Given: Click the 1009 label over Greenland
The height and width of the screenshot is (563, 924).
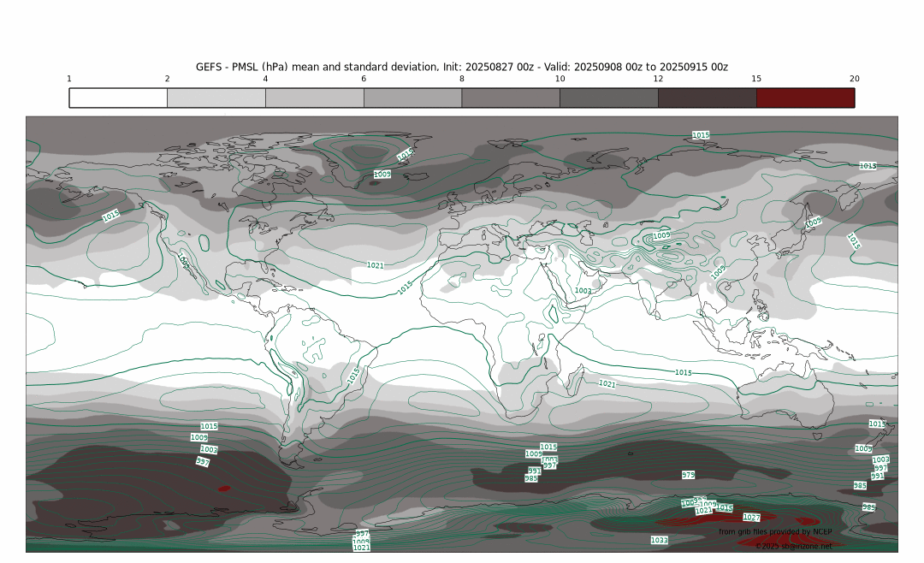Looking at the screenshot, I should coord(382,174).
